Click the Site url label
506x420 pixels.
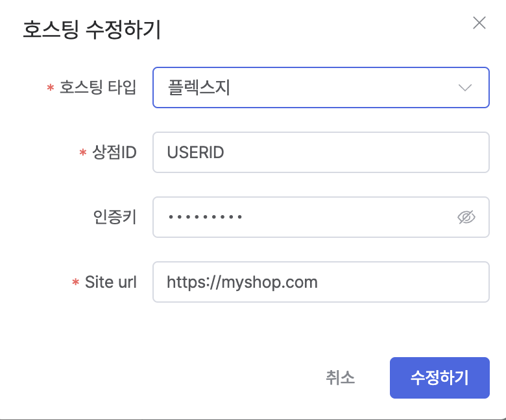point(111,282)
